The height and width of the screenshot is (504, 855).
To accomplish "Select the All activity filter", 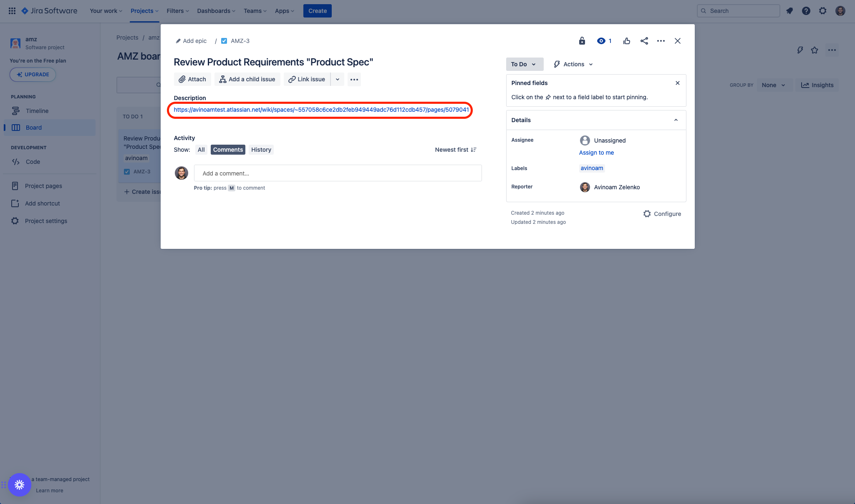I will tap(201, 150).
